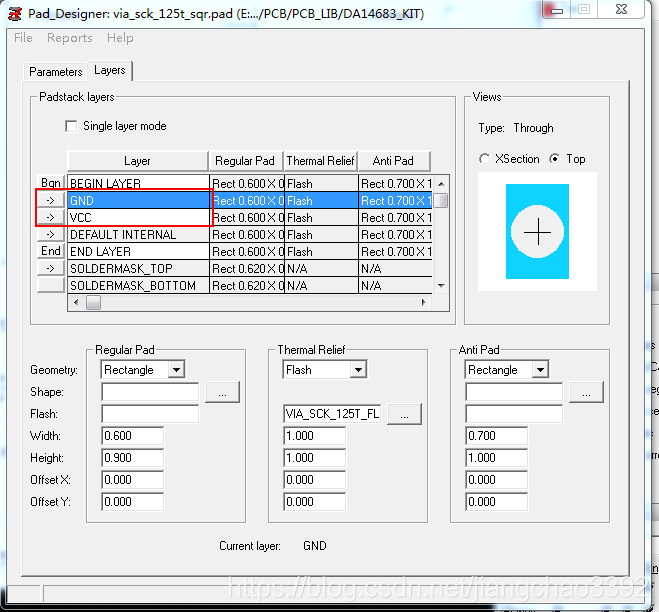Image resolution: width=659 pixels, height=612 pixels.
Task: Click the Bgn button beside BEGIN LAYER
Action: click(x=50, y=183)
